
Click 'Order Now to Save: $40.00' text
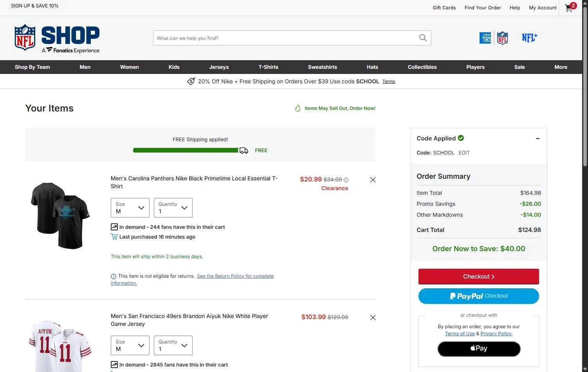(479, 249)
